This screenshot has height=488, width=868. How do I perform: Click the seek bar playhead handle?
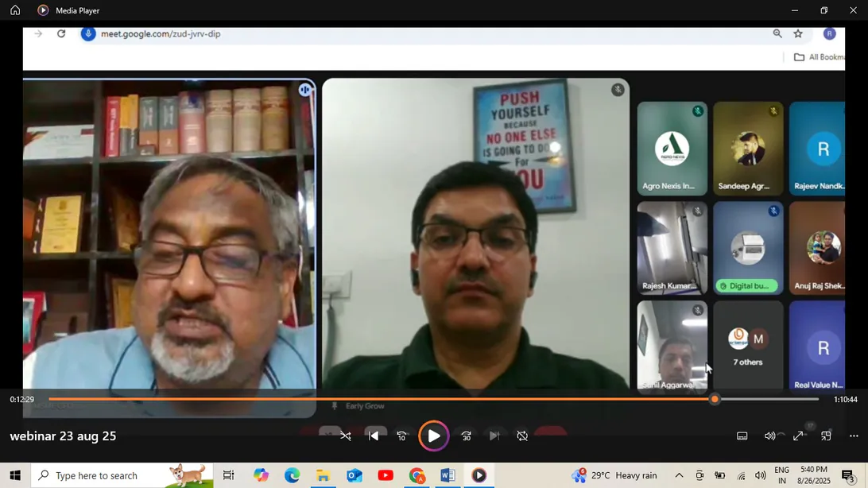[x=715, y=399]
